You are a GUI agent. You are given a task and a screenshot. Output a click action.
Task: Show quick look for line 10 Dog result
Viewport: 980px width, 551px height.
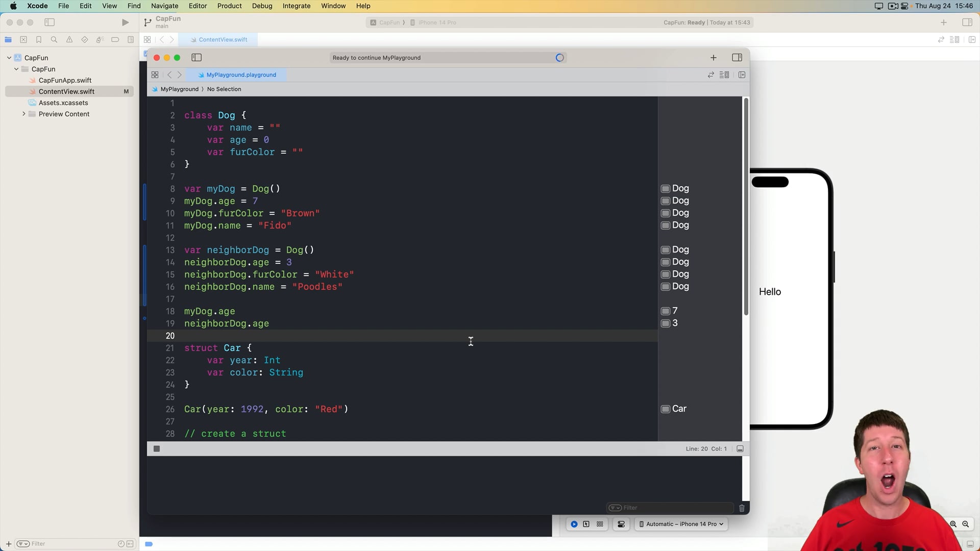[666, 213]
